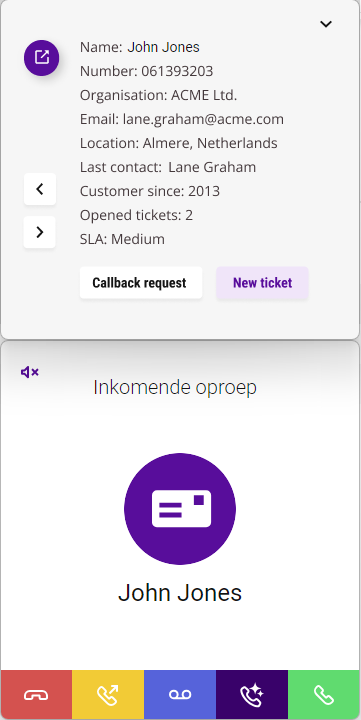Click the Callback request button
The height and width of the screenshot is (720, 361).
tap(141, 282)
